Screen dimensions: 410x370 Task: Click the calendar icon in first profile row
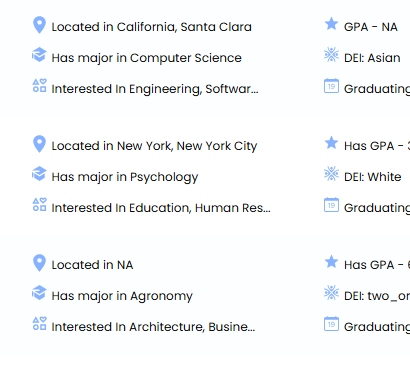(x=331, y=86)
